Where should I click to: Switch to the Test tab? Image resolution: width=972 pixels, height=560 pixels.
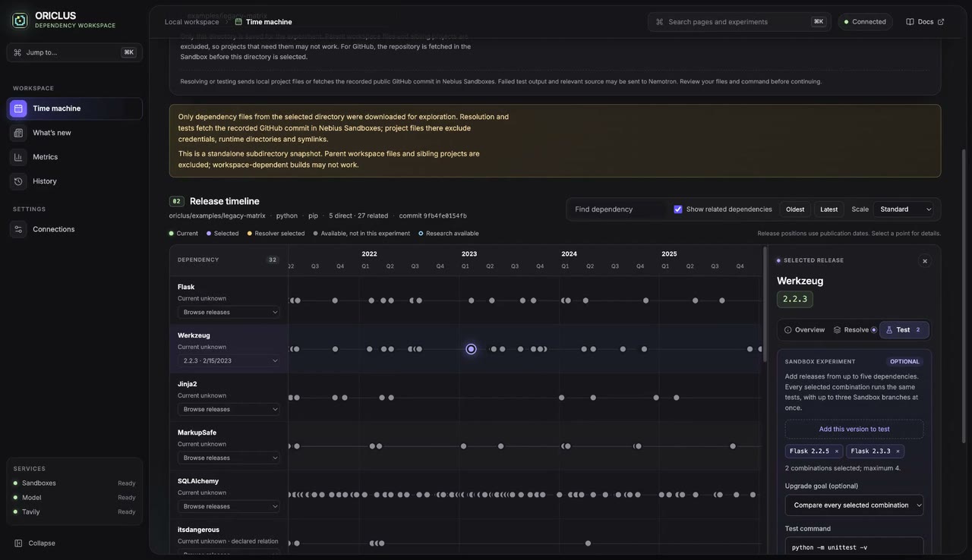904,330
